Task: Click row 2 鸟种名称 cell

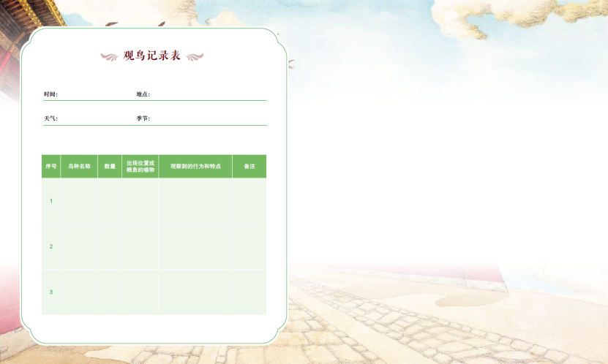Action: pyautogui.click(x=79, y=246)
